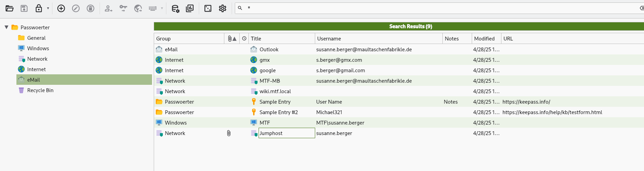
Task: Select the Recycle Bin group
Action: tap(40, 90)
